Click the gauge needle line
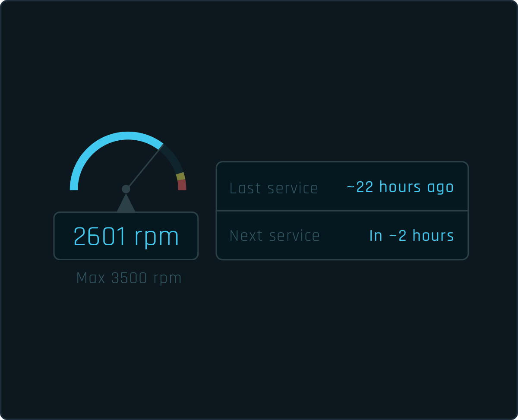Screen dimensions: 518x420 pyautogui.click(x=145, y=167)
